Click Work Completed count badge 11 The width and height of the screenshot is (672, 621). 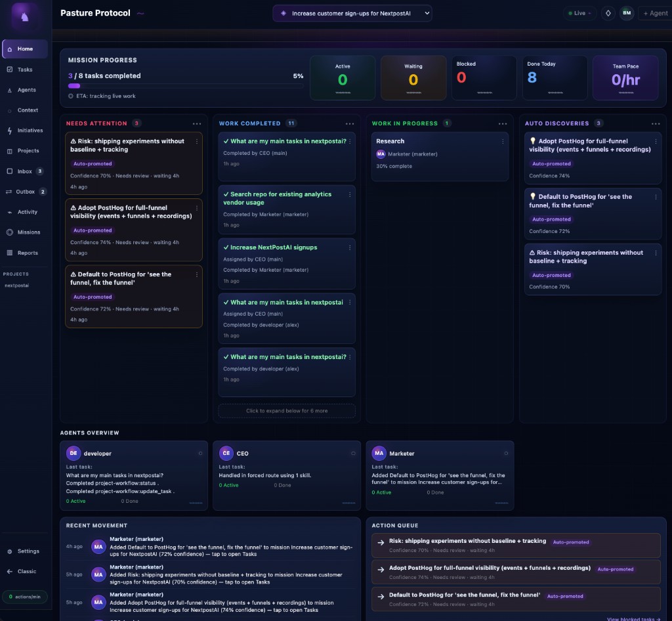pyautogui.click(x=291, y=123)
